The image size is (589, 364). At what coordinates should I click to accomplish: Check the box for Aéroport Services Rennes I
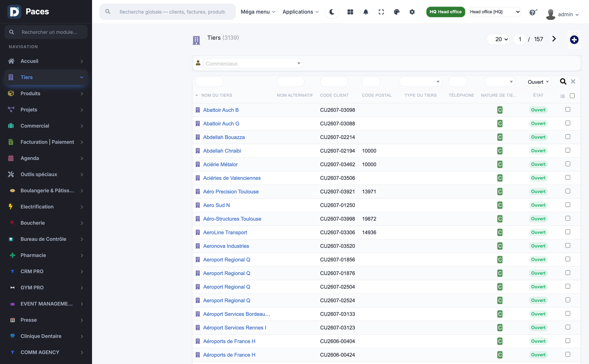click(x=568, y=327)
